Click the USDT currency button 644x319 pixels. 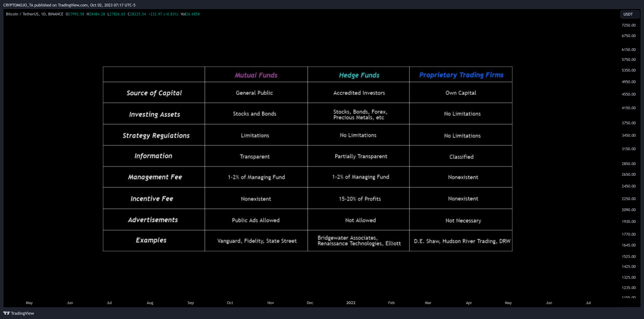pyautogui.click(x=629, y=14)
